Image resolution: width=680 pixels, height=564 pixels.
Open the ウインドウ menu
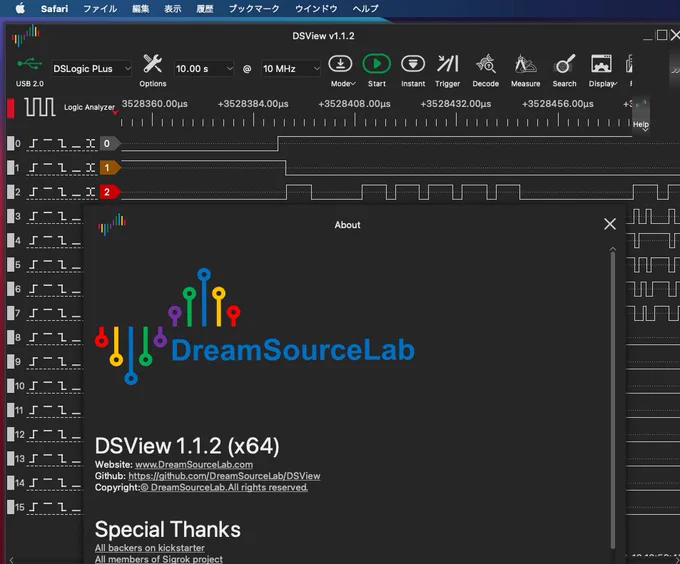[316, 8]
